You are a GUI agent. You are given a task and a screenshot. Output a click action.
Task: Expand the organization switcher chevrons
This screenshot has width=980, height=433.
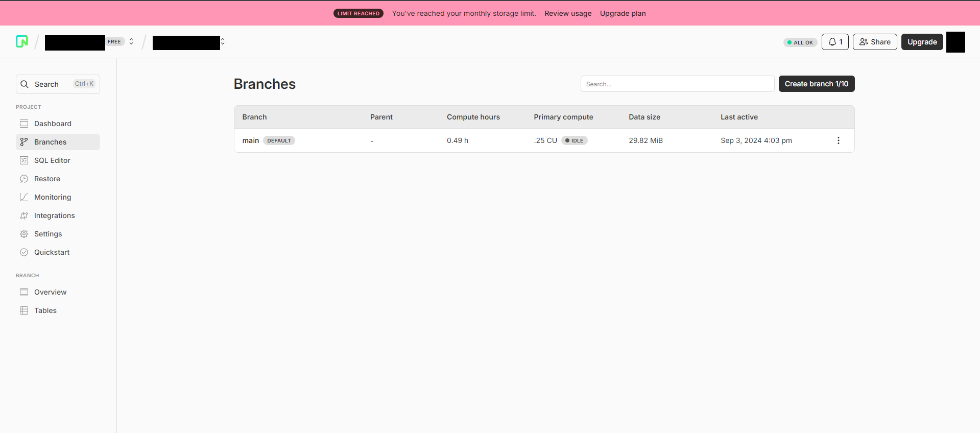coord(131,42)
